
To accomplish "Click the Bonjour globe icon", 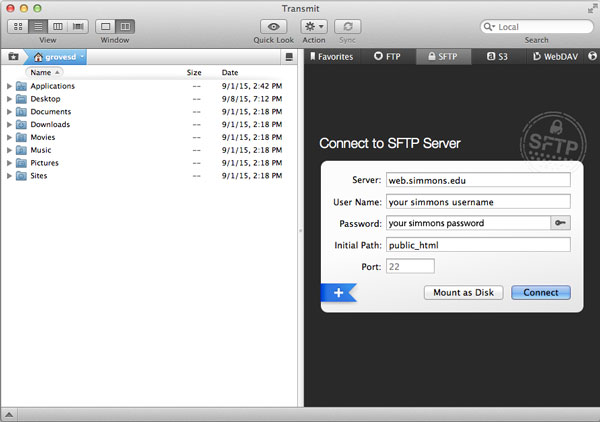I will (x=592, y=56).
